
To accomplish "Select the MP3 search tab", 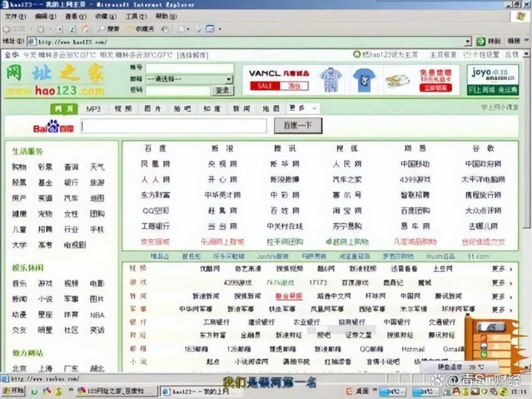I will point(93,109).
